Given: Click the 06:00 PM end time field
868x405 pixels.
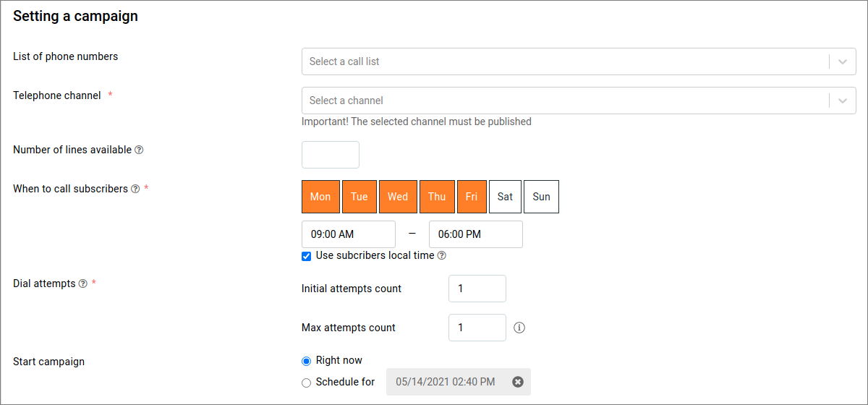Looking at the screenshot, I should point(475,234).
